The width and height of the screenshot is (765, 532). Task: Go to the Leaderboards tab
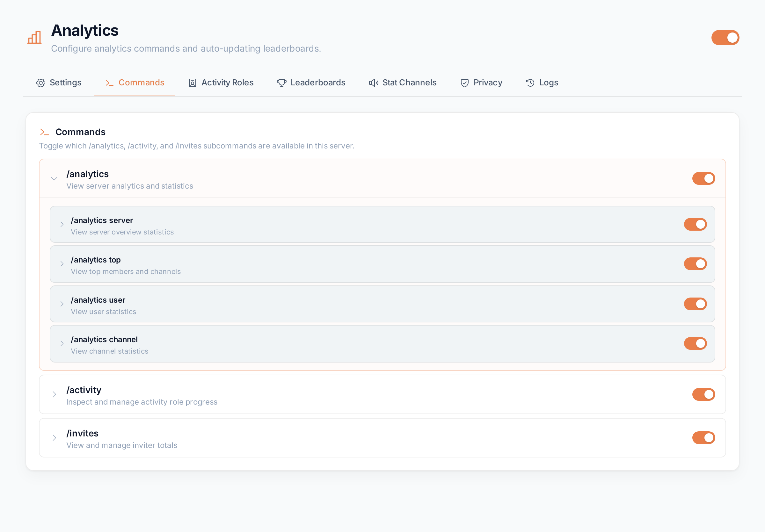pos(311,83)
